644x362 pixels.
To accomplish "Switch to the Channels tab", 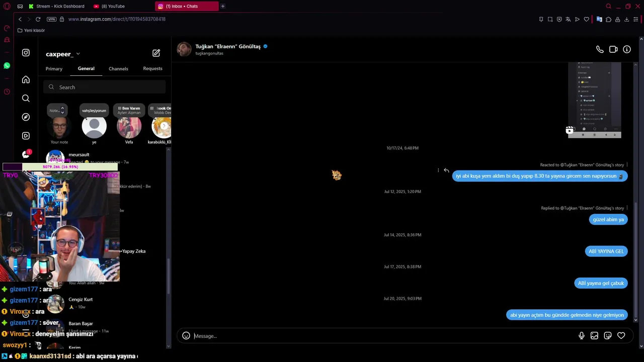I will [x=118, y=69].
